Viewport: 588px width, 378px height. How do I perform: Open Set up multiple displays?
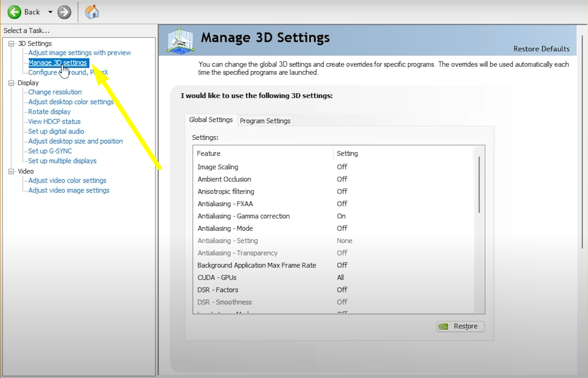pyautogui.click(x=62, y=161)
